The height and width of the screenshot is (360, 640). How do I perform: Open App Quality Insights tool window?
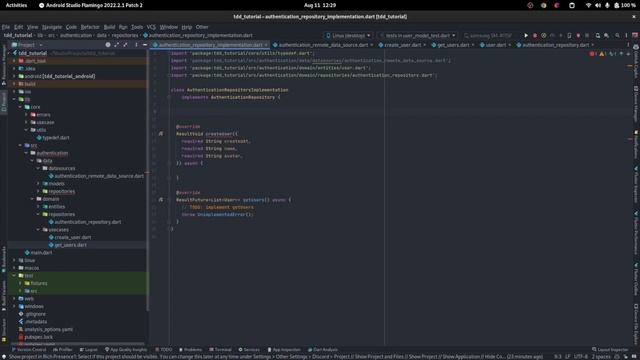(126, 349)
